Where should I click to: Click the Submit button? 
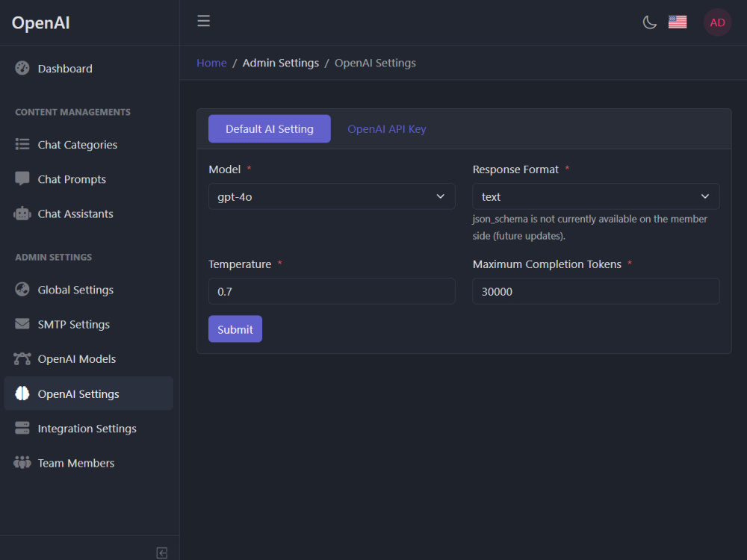pos(235,329)
